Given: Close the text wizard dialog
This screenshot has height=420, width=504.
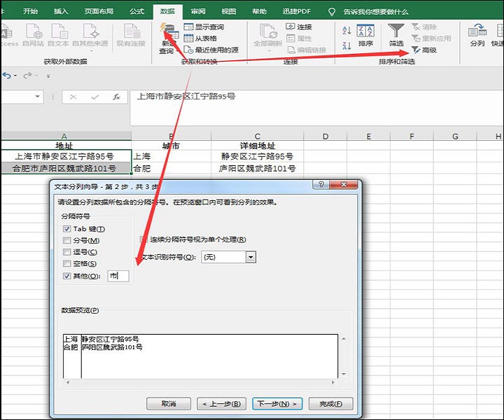Looking at the screenshot, I should click(344, 184).
